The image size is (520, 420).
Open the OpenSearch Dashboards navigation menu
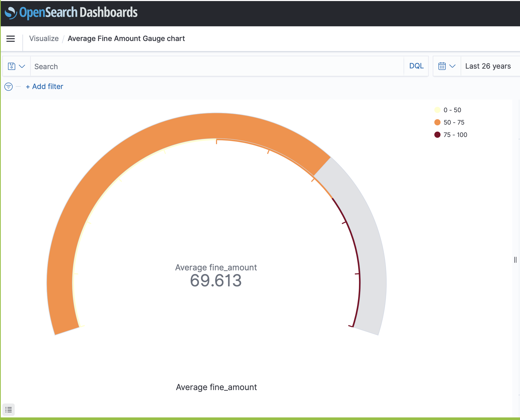10,39
